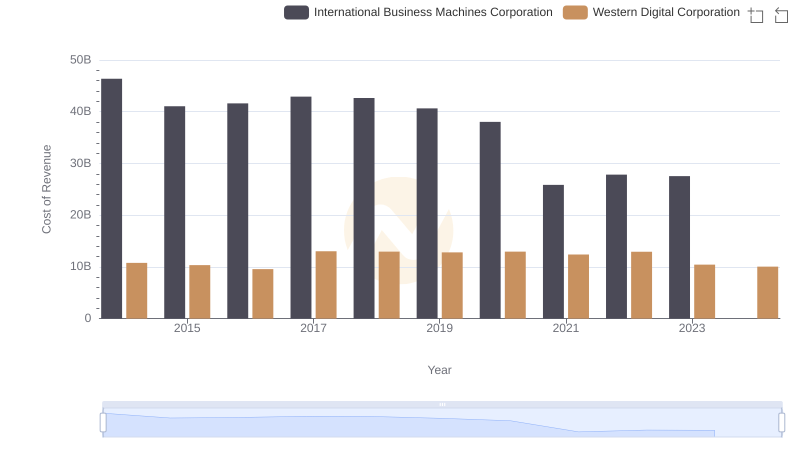Select the Western Digital bar at 2019
The height and width of the screenshot is (461, 800).
pyautogui.click(x=452, y=285)
